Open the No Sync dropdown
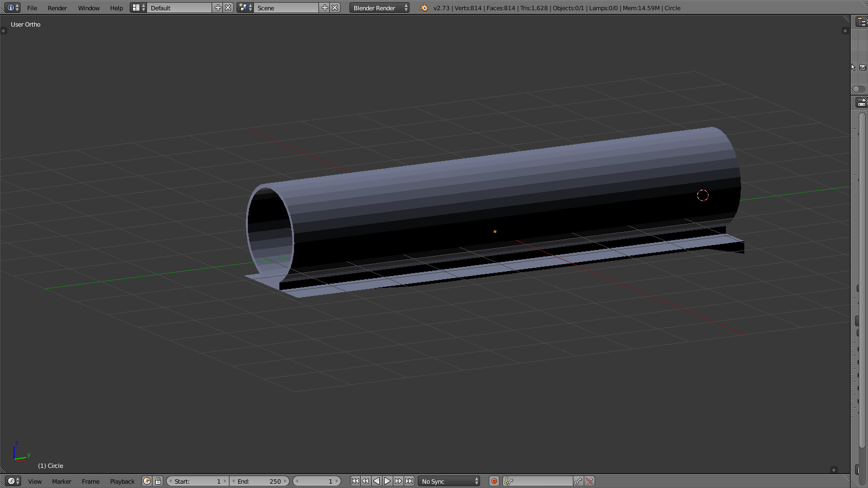The width and height of the screenshot is (868, 488). 449,481
